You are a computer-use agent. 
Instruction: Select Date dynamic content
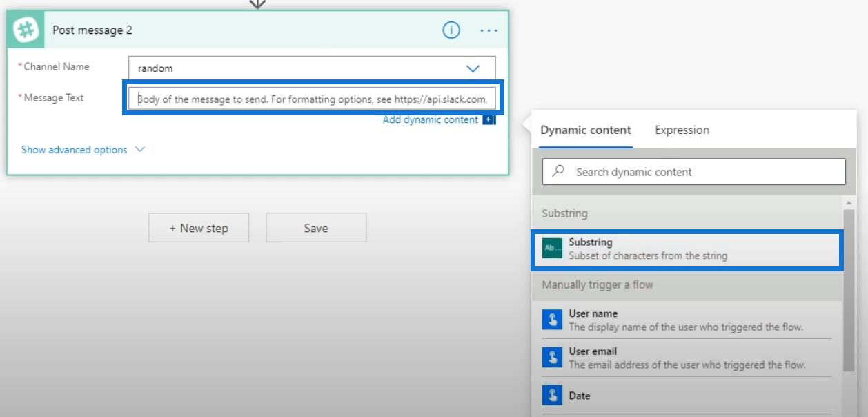pos(687,396)
